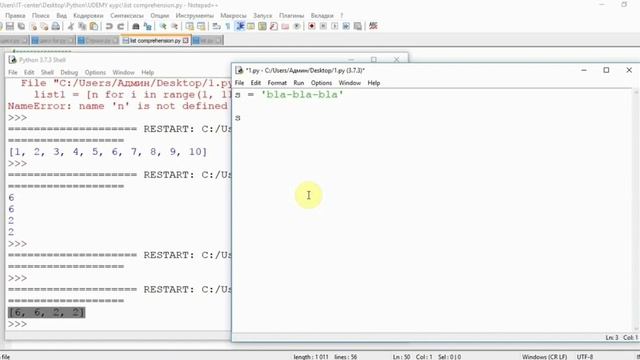Toggle the indent guide toolbar icon
The width and height of the screenshot is (640, 360).
(x=240, y=26)
